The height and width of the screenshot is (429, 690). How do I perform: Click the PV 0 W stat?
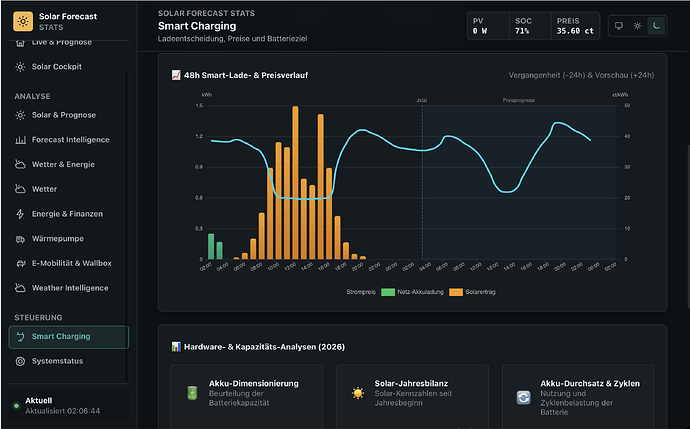click(x=488, y=26)
